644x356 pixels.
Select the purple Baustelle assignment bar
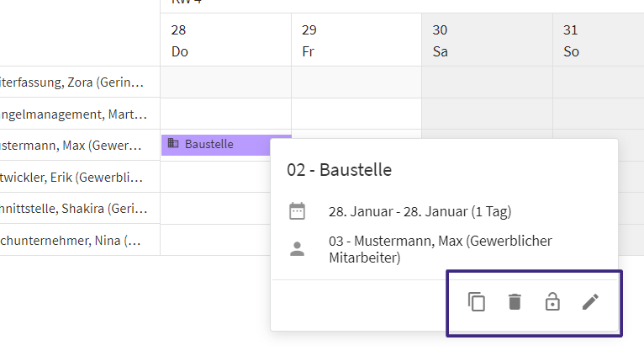click(215, 145)
